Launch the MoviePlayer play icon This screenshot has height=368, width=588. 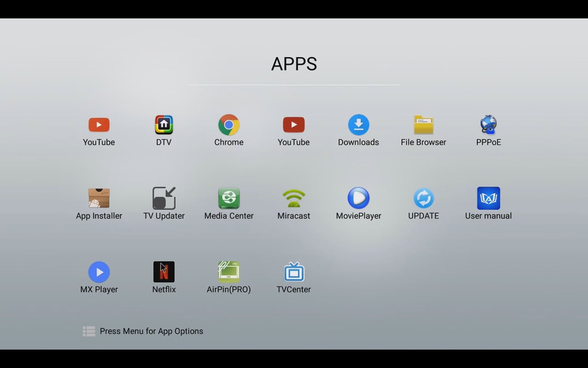point(359,198)
